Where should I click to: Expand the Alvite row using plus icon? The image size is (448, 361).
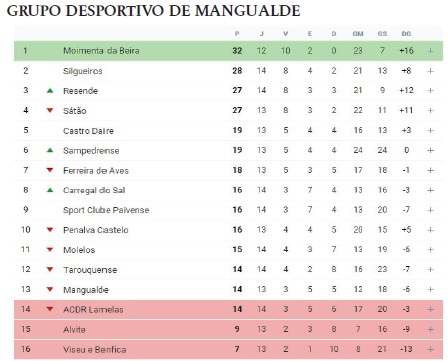430,329
